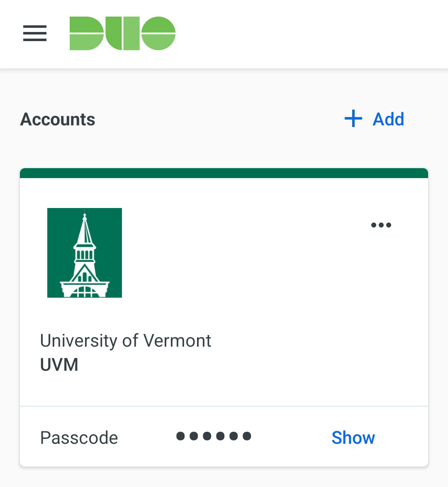
Task: Click the University of Vermont tower logo
Action: (x=84, y=253)
